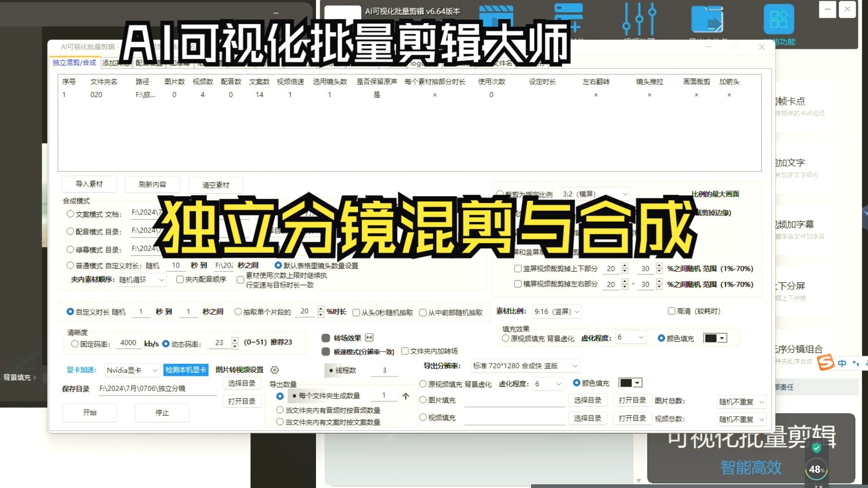The height and width of the screenshot is (488, 868).
Task: Select 固定码率 radio button
Action: pos(75,344)
